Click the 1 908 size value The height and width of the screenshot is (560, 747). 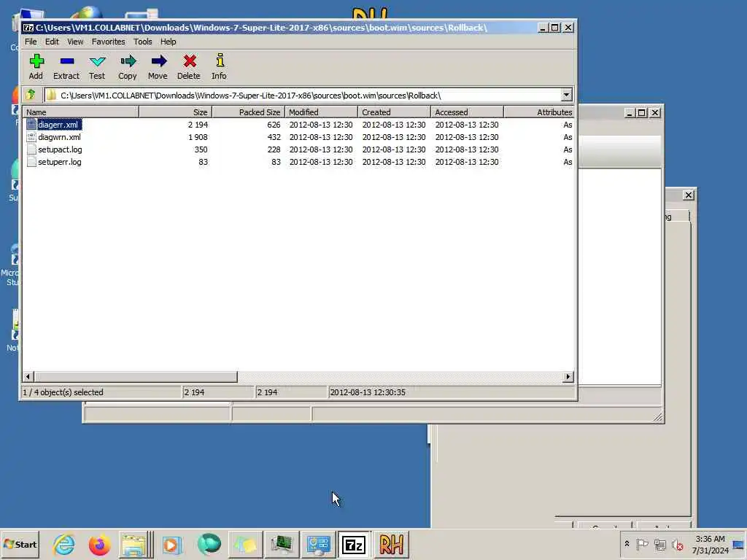[x=198, y=136]
